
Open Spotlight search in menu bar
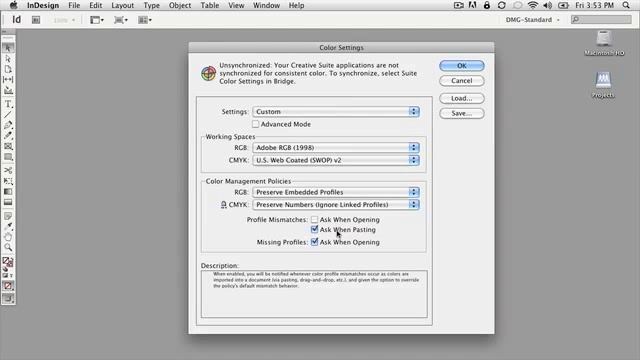626,5
